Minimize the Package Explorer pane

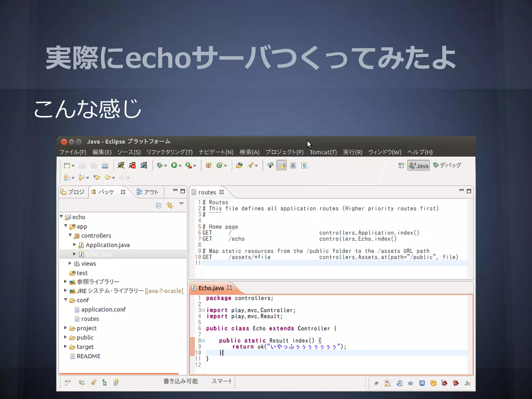[x=175, y=190]
